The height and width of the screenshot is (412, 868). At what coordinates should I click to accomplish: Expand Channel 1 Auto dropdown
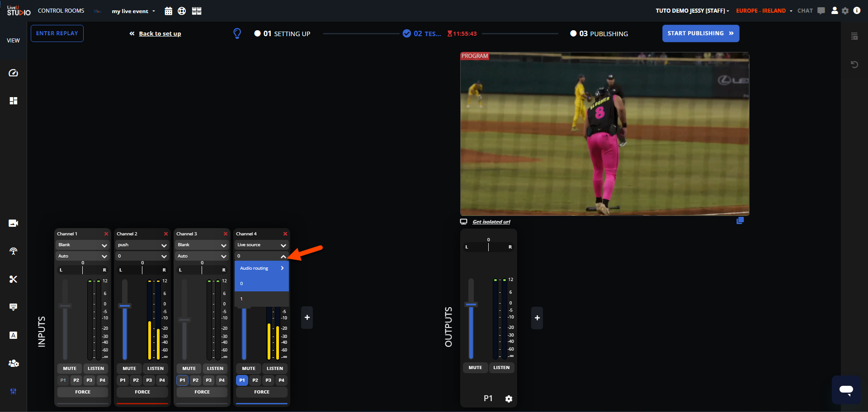pyautogui.click(x=82, y=256)
